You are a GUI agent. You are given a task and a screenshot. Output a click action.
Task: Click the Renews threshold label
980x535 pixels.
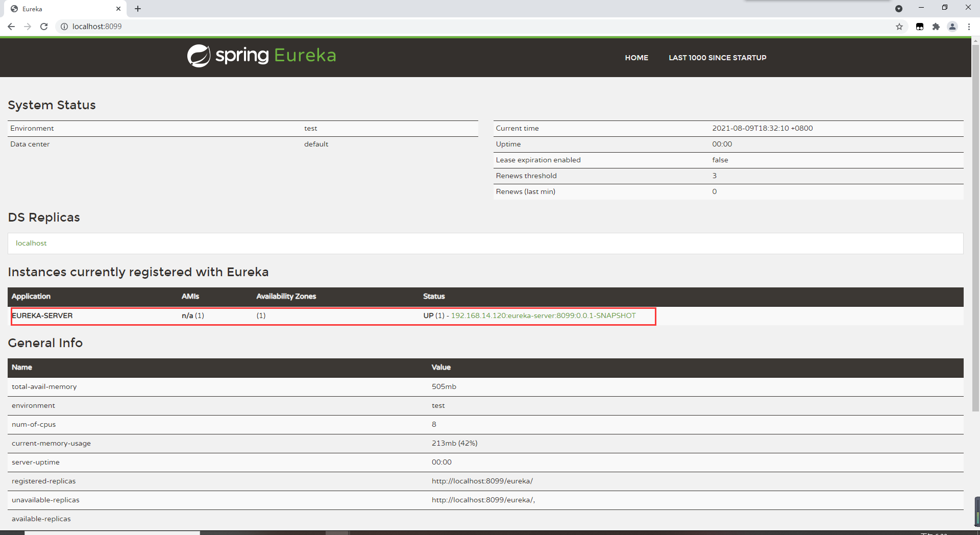click(x=526, y=176)
